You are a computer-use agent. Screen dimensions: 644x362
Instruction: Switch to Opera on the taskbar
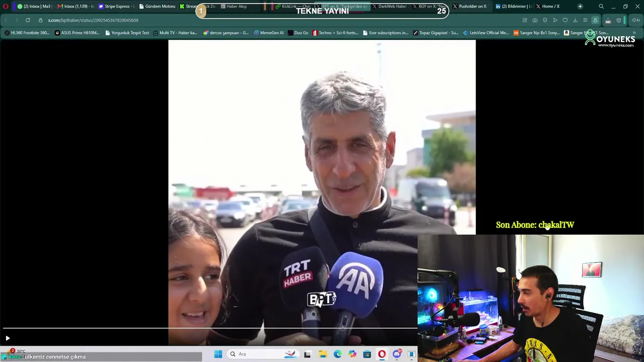pos(382,354)
